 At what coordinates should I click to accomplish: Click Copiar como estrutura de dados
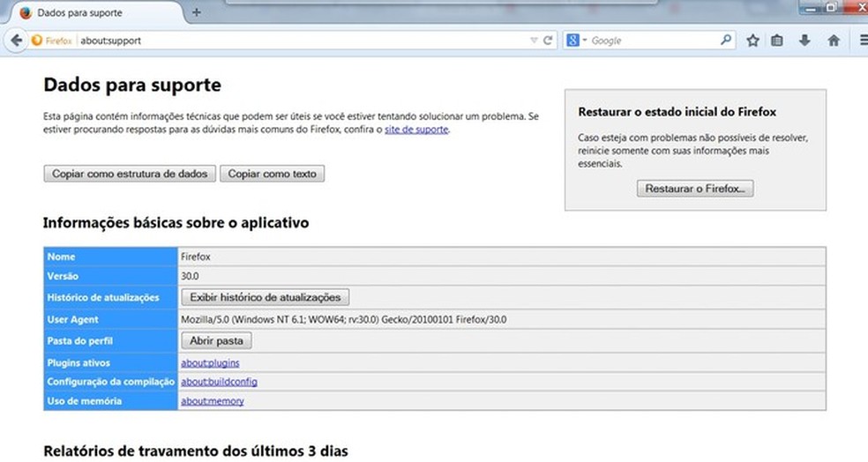[130, 174]
